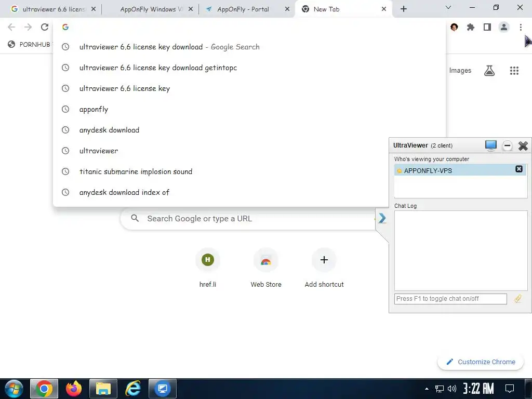The image size is (532, 399).
Task: Open Search Labs flask icon
Action: [x=489, y=71]
